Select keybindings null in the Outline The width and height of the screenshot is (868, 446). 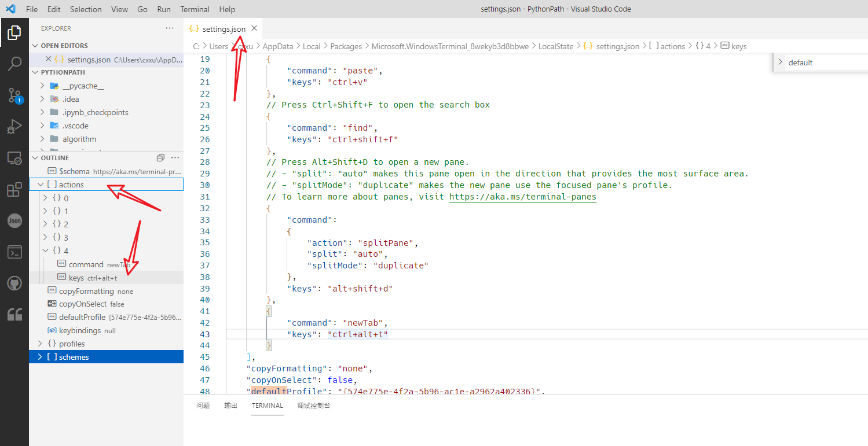(106, 330)
